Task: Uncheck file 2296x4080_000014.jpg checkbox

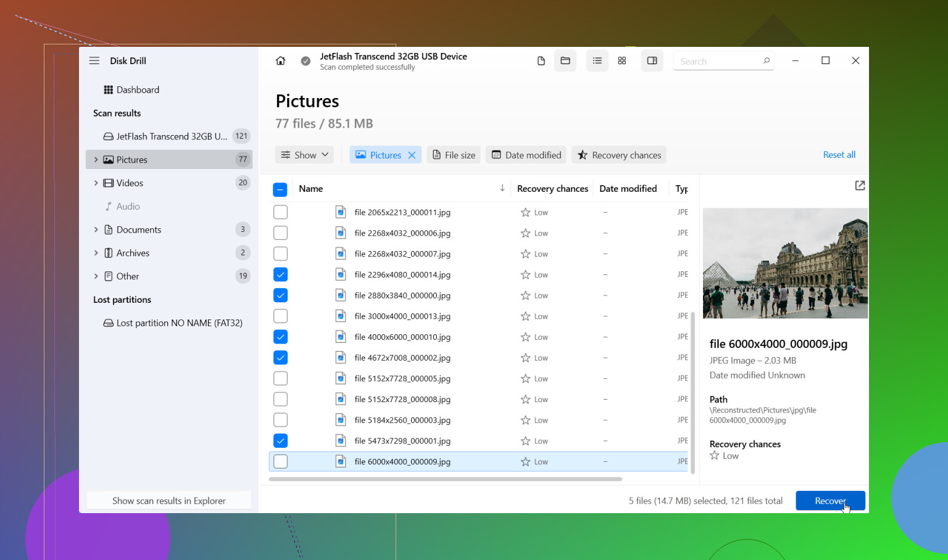Action: pos(280,274)
